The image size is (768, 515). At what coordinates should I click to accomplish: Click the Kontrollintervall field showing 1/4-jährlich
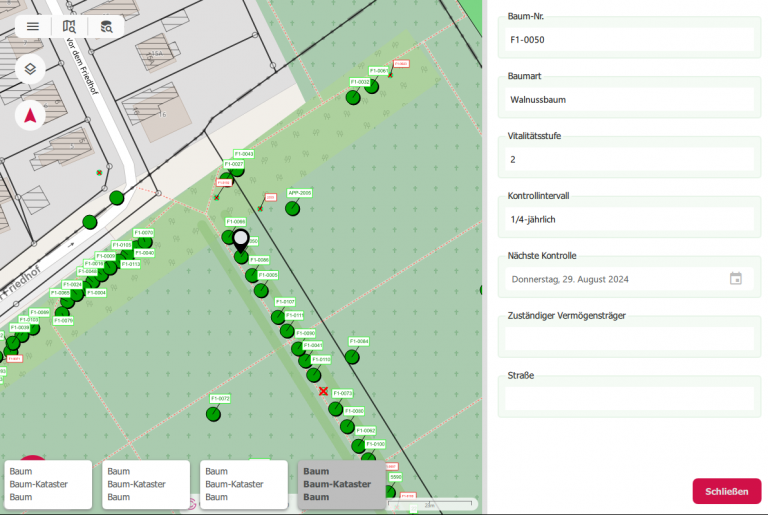[x=629, y=219]
